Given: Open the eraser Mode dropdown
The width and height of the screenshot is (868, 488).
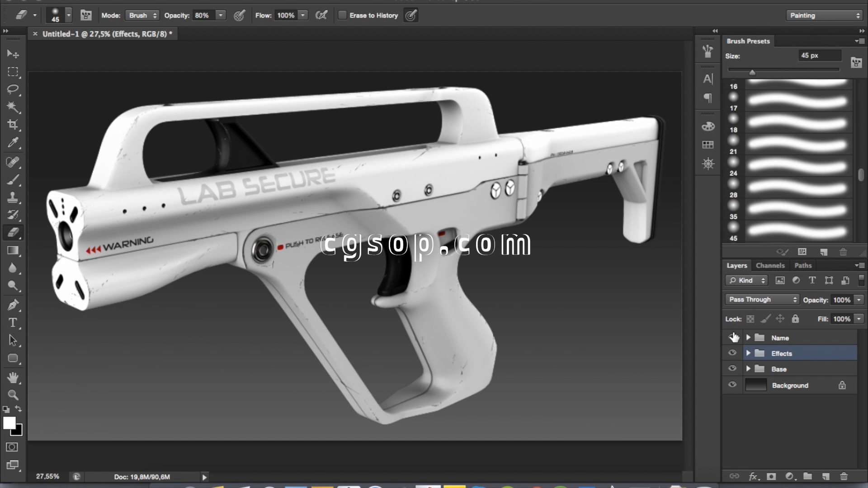Looking at the screenshot, I should click(x=142, y=15).
